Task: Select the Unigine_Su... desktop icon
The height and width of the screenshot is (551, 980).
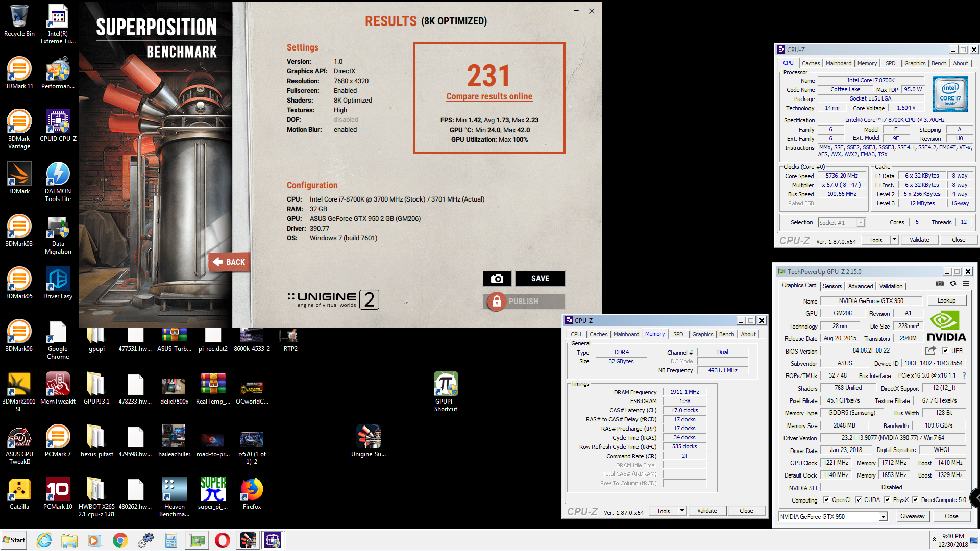Action: click(368, 441)
